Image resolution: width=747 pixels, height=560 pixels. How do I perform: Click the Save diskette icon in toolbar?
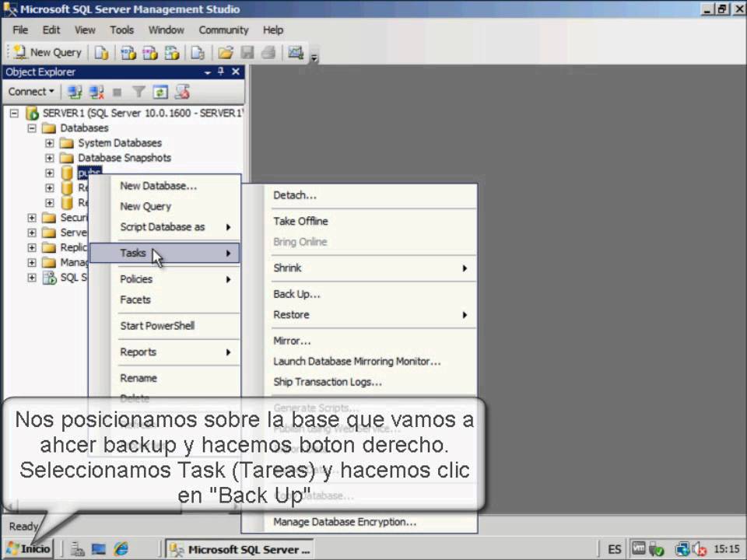pos(247,52)
